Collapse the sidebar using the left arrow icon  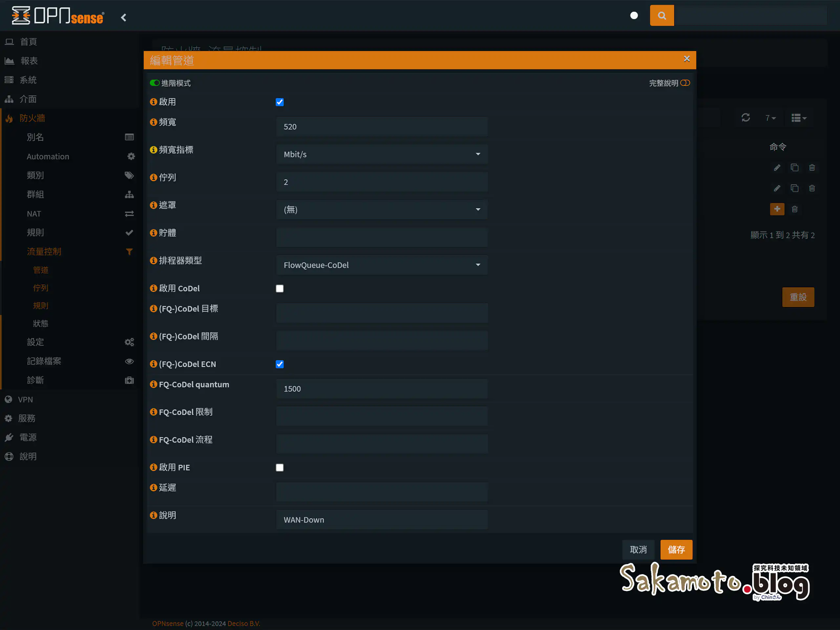click(123, 17)
